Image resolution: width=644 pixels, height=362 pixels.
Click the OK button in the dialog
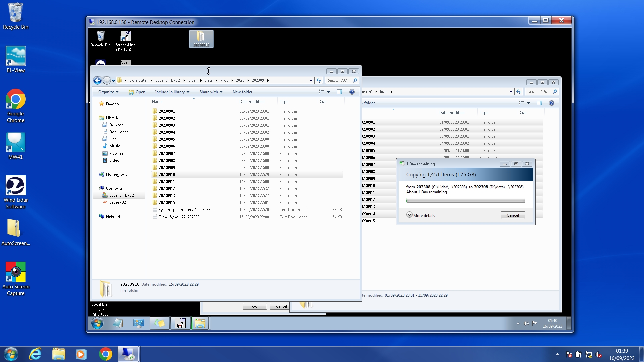pos(254,306)
